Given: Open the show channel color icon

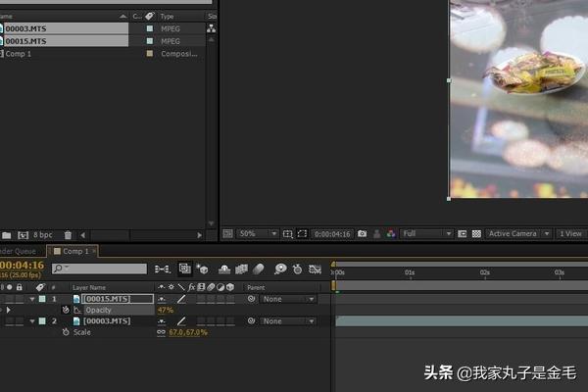Looking at the screenshot, I should click(x=391, y=233).
